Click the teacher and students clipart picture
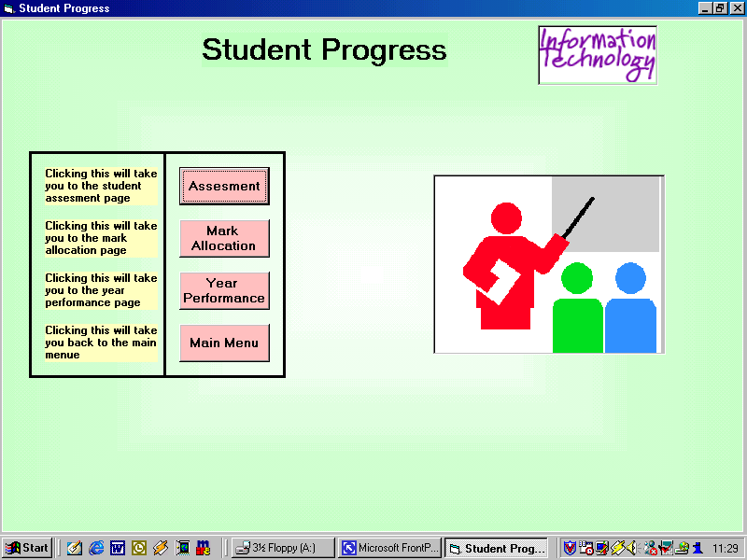This screenshot has width=747, height=560. pyautogui.click(x=549, y=264)
